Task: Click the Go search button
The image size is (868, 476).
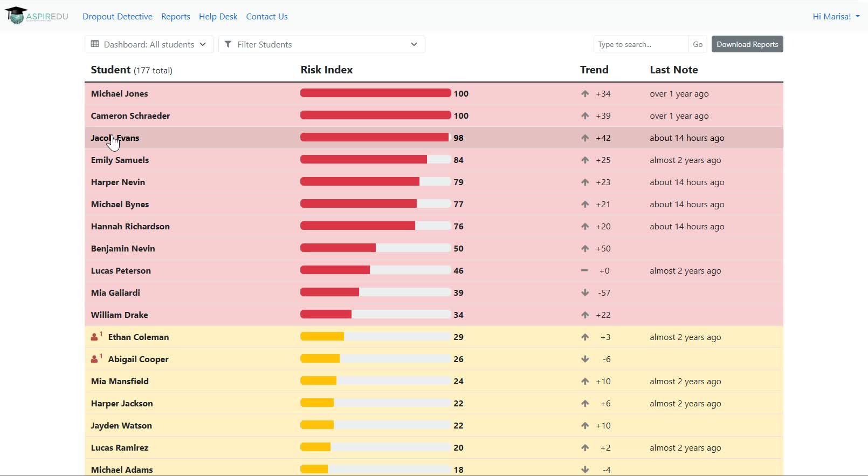Action: click(x=698, y=44)
